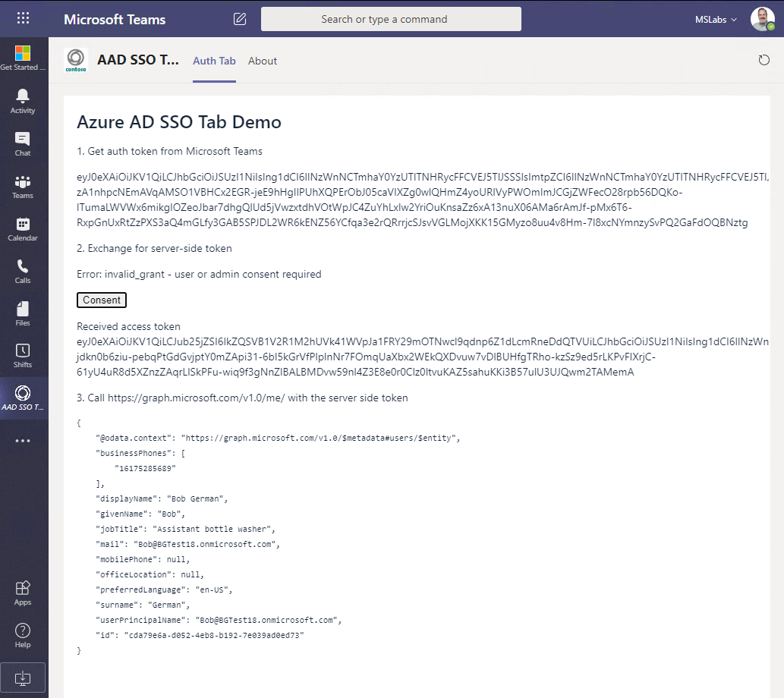Click the businessPhones JSON key line
Image resolution: width=784 pixels, height=698 pixels.
coord(140,454)
